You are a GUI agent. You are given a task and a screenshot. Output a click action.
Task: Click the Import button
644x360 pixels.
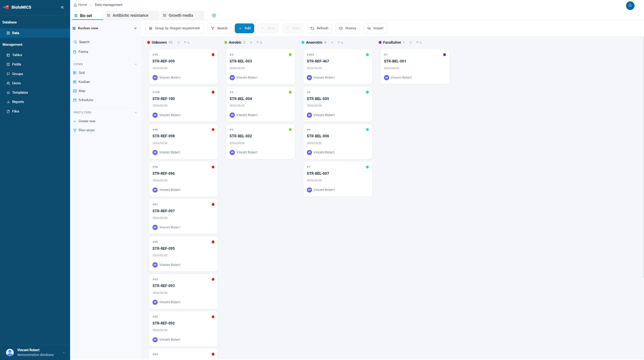(x=375, y=28)
